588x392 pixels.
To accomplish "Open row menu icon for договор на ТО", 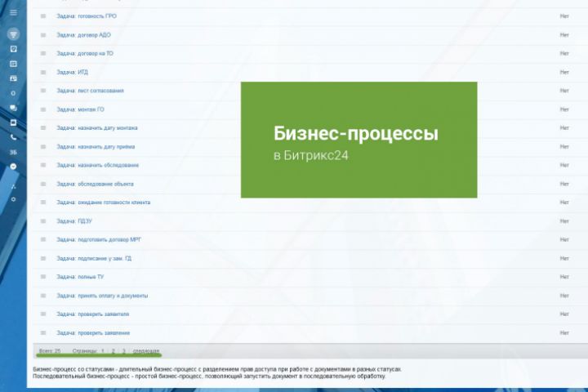I will (43, 53).
